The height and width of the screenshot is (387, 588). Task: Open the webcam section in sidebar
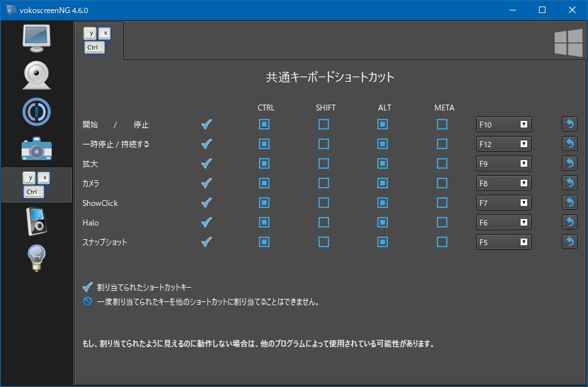point(37,76)
